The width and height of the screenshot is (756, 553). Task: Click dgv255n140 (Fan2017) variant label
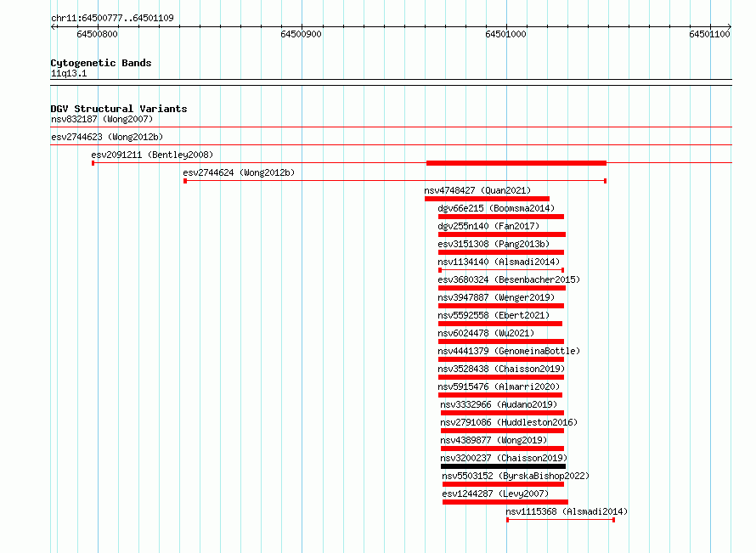pyautogui.click(x=488, y=226)
